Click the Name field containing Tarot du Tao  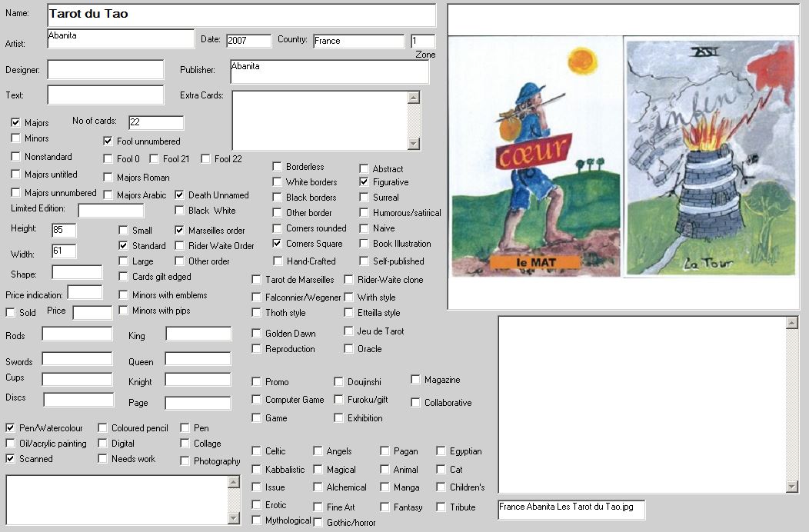(241, 15)
